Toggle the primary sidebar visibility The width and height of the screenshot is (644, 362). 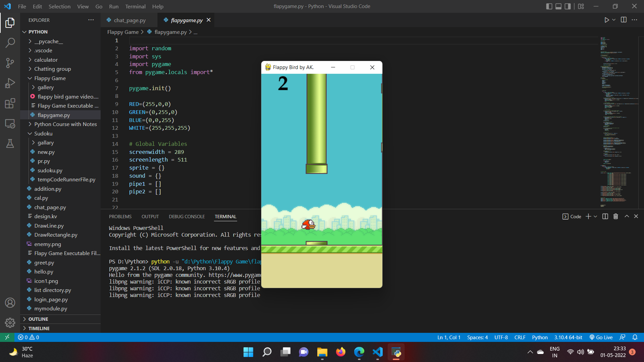click(x=549, y=6)
